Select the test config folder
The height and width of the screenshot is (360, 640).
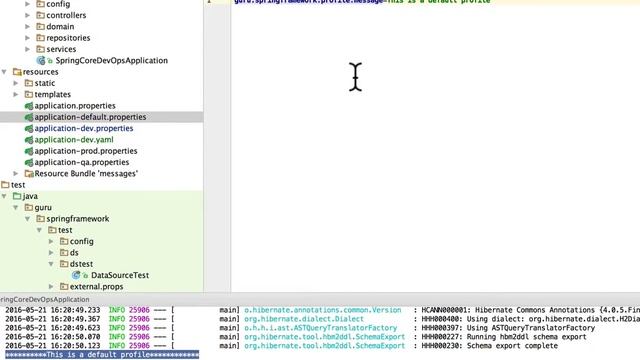(82, 241)
